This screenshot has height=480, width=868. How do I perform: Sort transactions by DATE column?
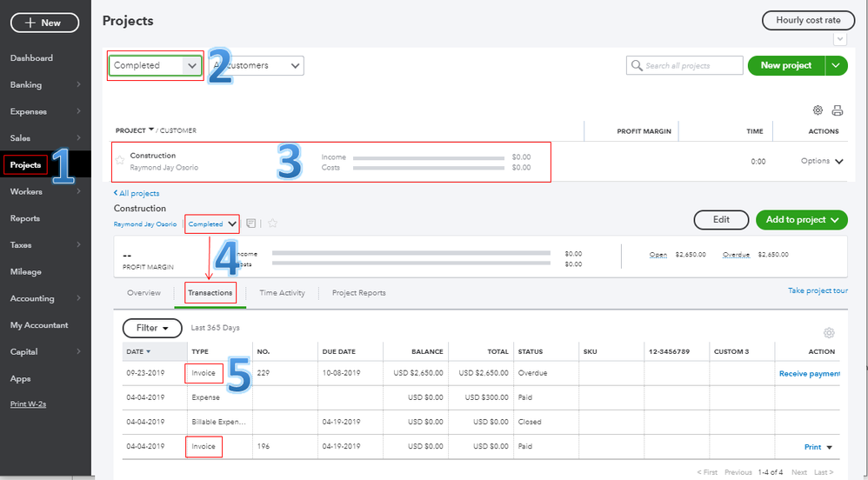tap(138, 351)
